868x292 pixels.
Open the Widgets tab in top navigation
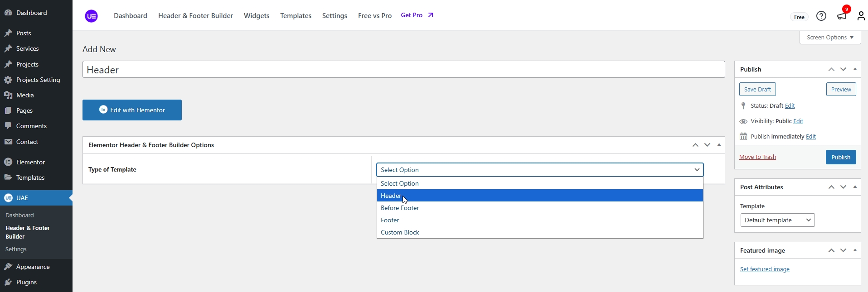coord(256,16)
